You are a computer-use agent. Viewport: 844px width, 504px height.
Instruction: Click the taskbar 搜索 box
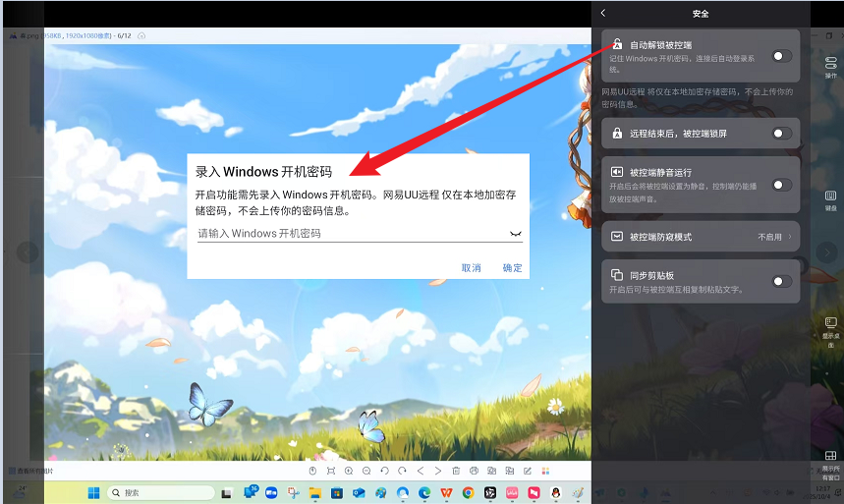pyautogui.click(x=160, y=492)
